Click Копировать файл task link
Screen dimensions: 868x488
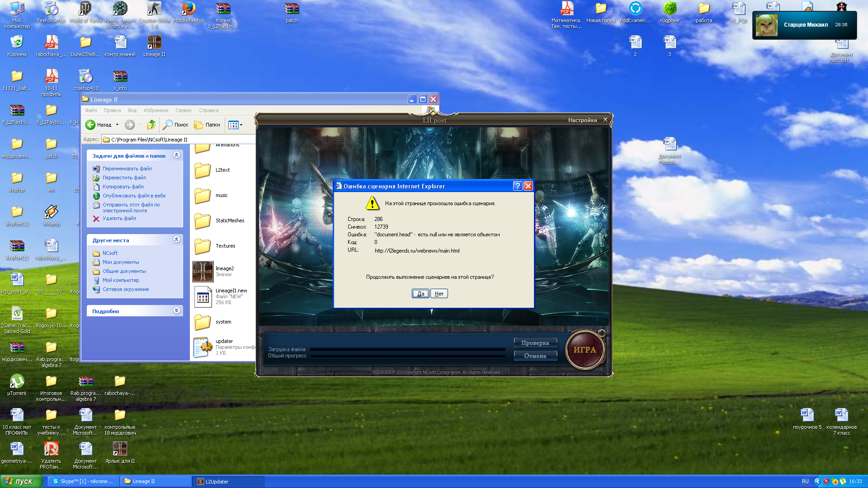(123, 187)
